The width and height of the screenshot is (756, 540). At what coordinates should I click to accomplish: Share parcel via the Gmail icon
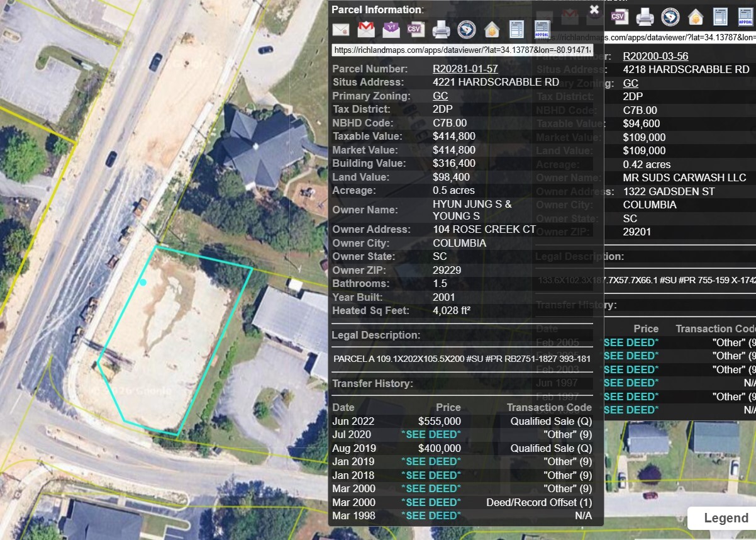point(366,30)
